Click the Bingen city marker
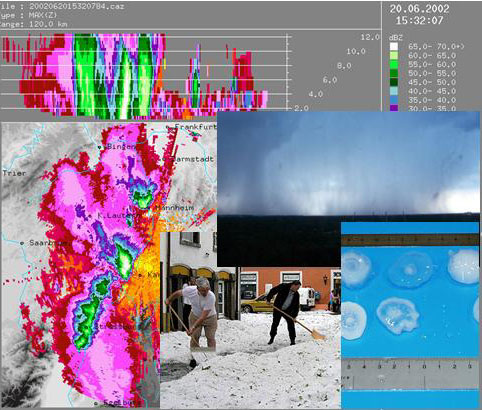This screenshot has width=482, height=410. click(99, 147)
